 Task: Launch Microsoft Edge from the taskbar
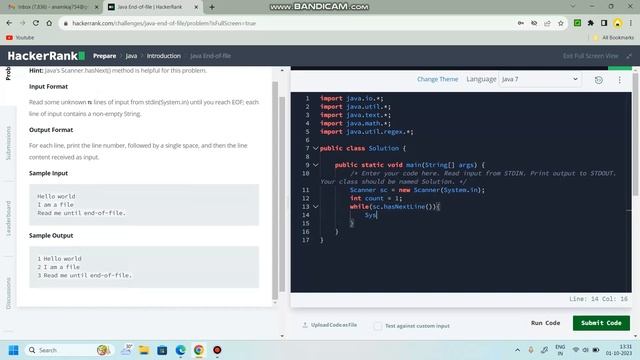click(x=180, y=350)
